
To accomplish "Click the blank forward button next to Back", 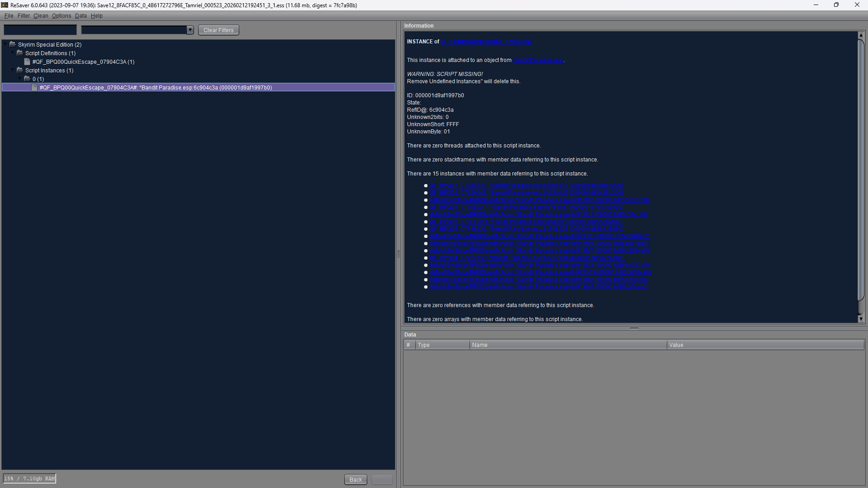I will [382, 479].
